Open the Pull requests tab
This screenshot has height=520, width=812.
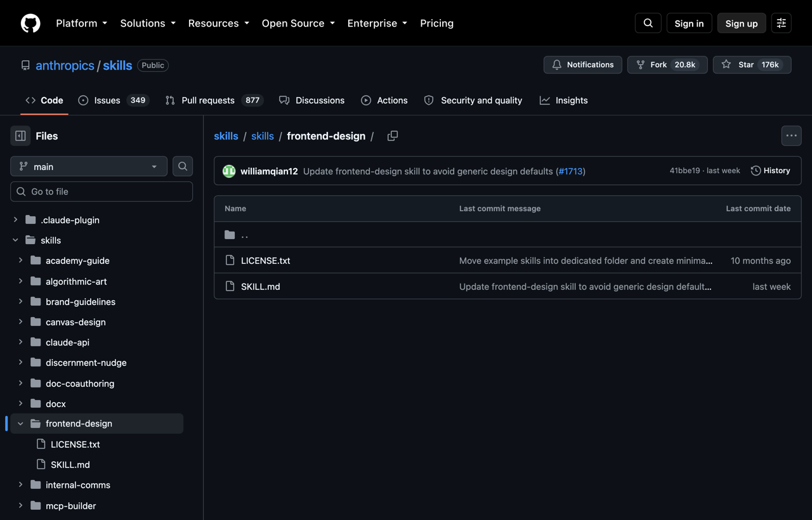click(x=214, y=100)
